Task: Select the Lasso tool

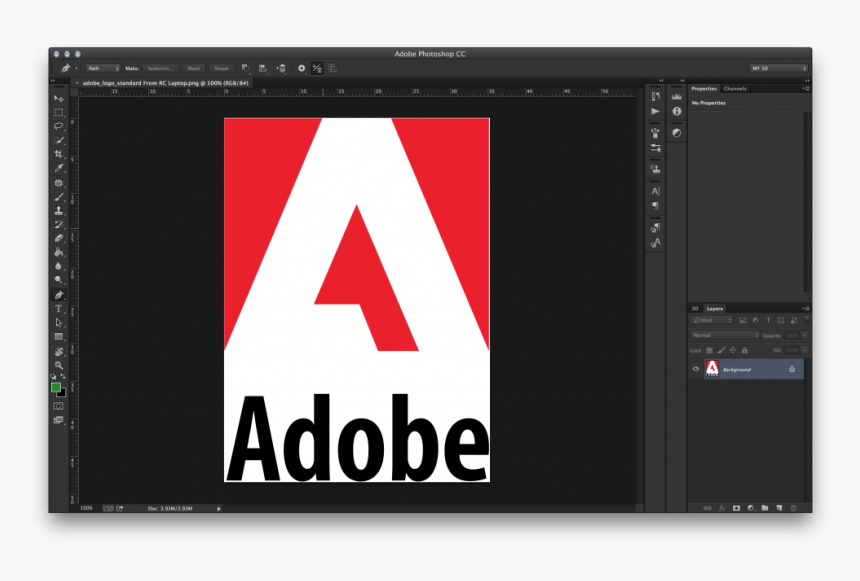Action: tap(59, 126)
